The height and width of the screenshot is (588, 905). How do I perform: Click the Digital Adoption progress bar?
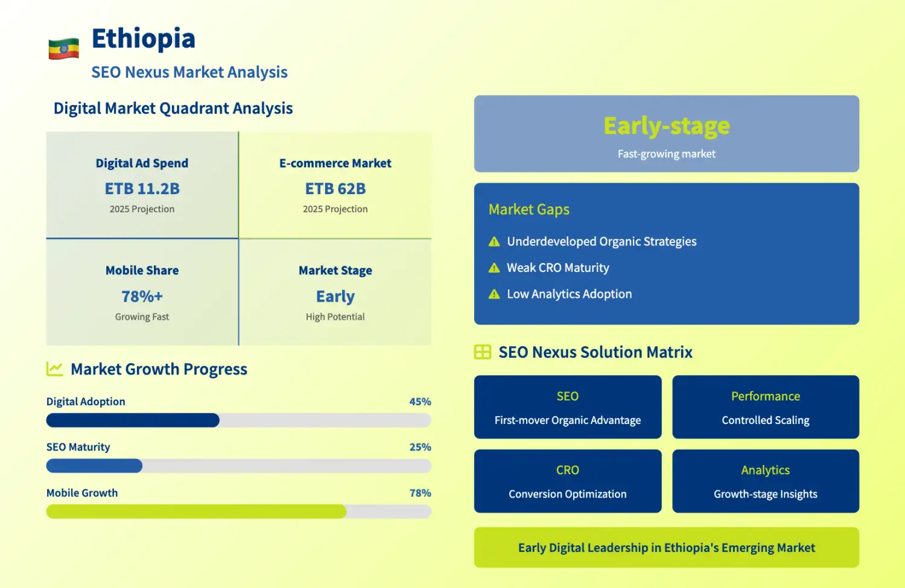(x=238, y=420)
